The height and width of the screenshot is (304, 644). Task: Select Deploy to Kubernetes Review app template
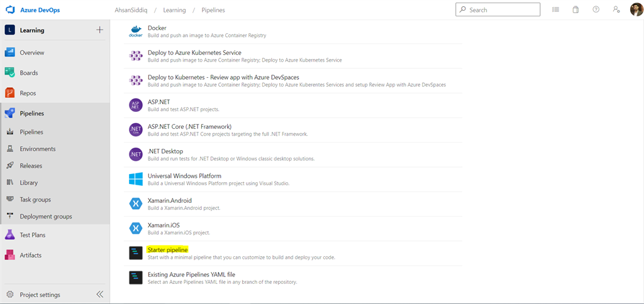coord(223,77)
